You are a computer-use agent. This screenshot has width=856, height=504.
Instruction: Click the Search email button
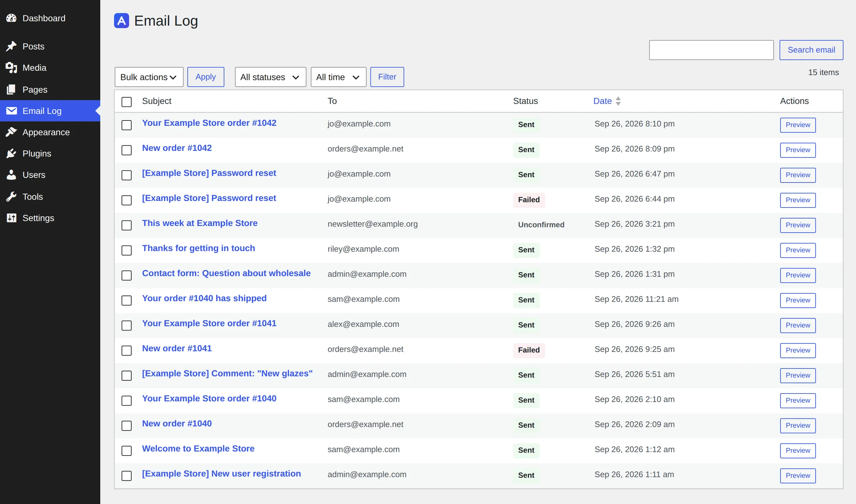[x=811, y=50]
